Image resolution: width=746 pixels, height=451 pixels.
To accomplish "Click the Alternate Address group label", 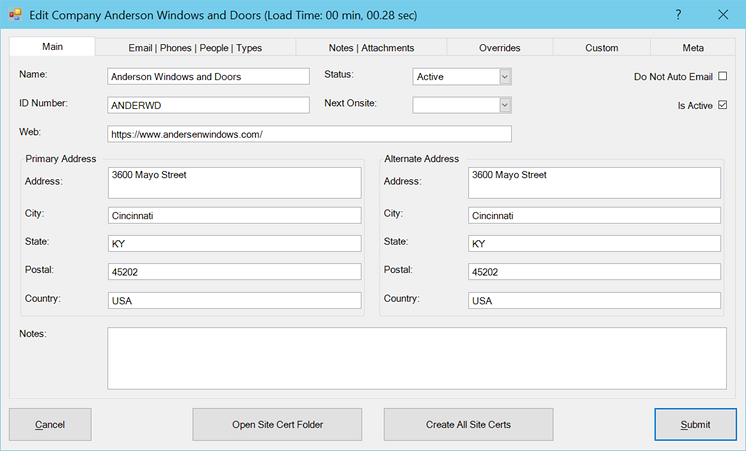I will [422, 159].
